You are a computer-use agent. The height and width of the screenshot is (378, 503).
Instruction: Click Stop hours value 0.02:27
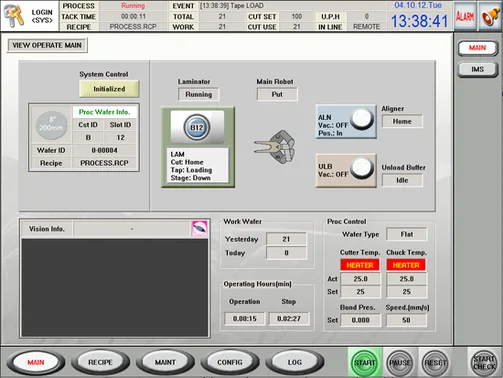(x=289, y=319)
